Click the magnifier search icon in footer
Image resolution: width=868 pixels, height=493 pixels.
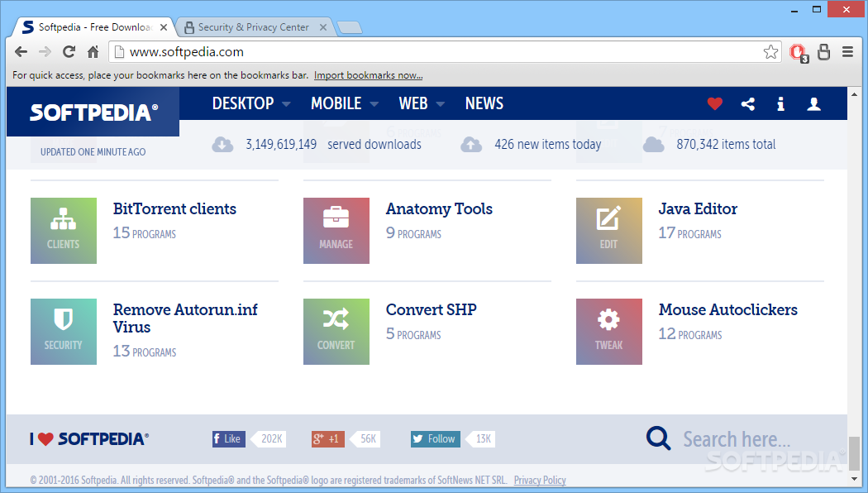(x=658, y=438)
